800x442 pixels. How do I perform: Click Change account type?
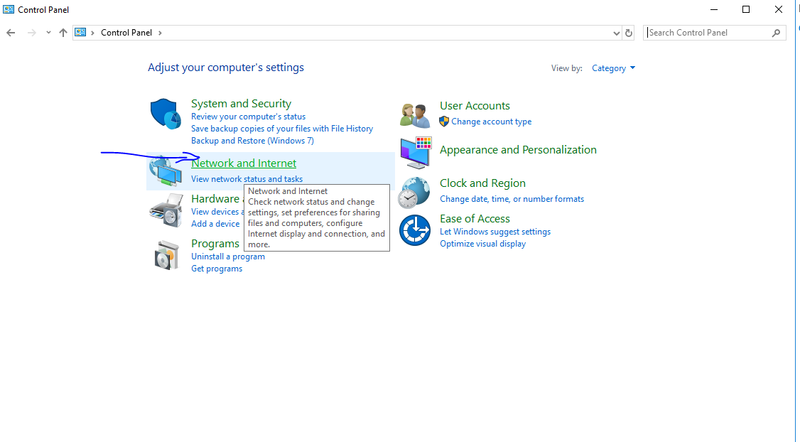[x=491, y=121]
